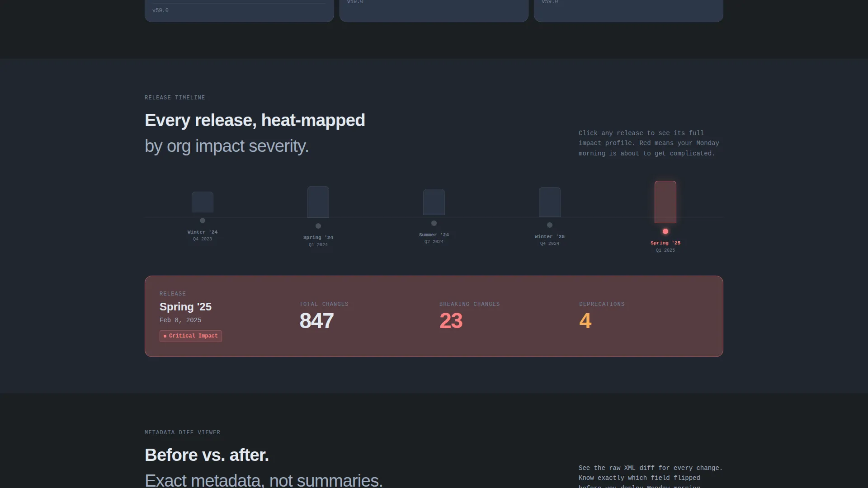The height and width of the screenshot is (488, 868).
Task: Click the Spring '24 timeline dot
Action: (318, 226)
